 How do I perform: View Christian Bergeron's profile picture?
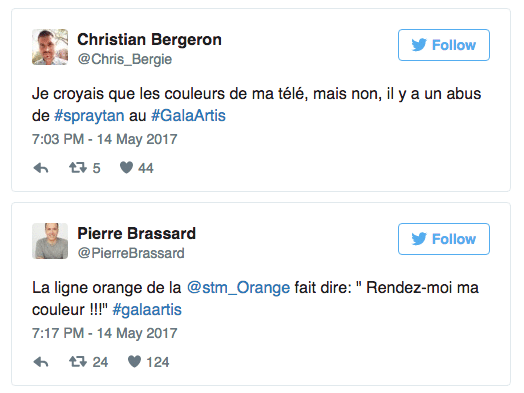click(x=50, y=47)
